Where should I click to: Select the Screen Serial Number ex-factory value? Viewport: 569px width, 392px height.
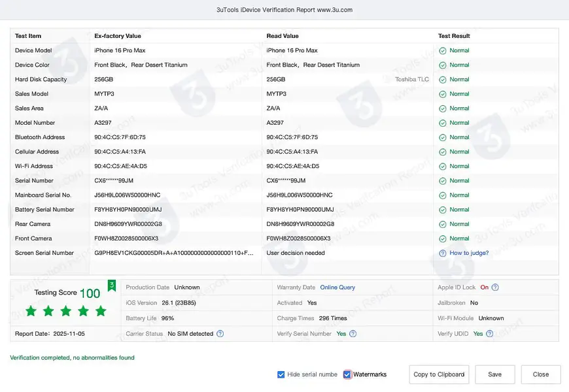tap(174, 253)
